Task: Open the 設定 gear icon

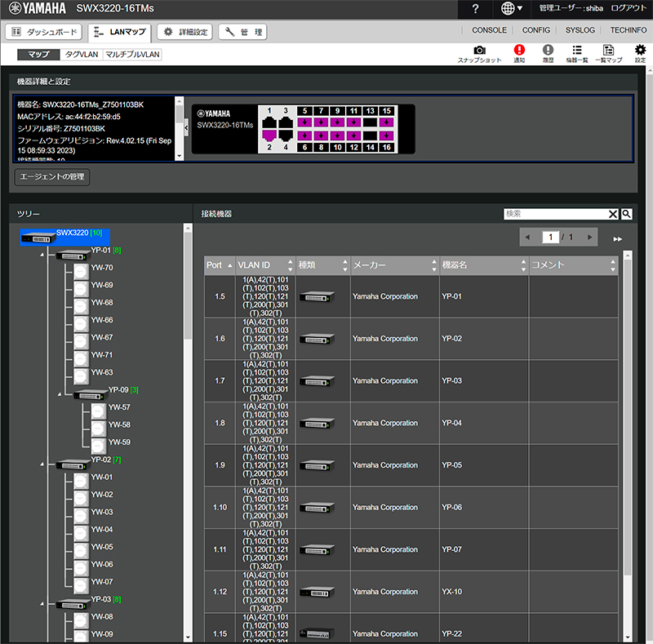Action: 640,54
